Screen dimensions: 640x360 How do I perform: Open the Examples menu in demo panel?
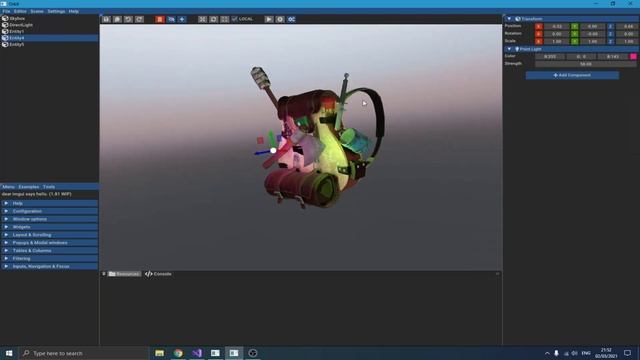[x=29, y=187]
